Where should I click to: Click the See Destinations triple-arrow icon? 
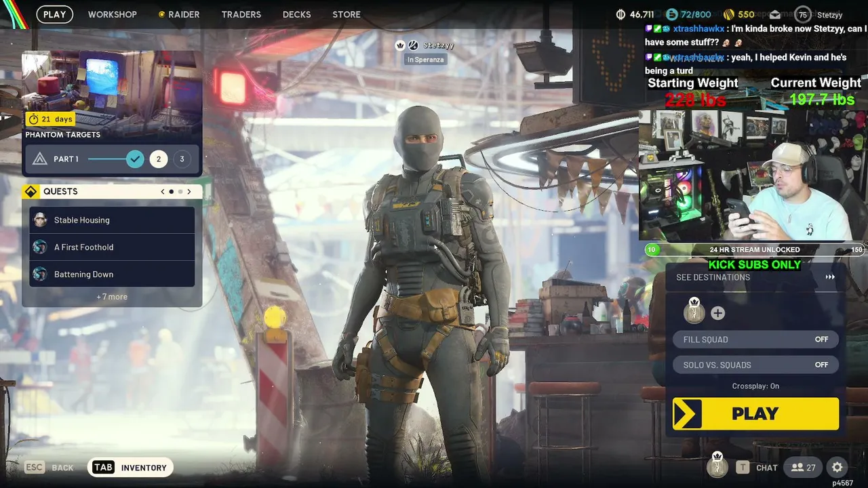pyautogui.click(x=830, y=277)
